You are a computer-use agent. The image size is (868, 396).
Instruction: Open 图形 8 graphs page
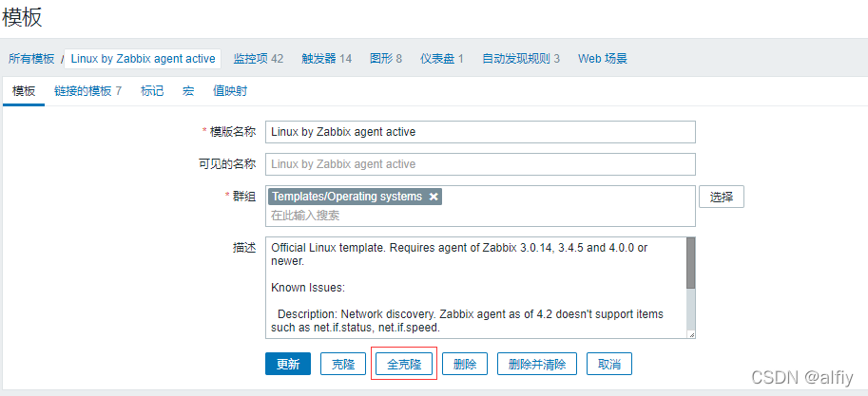pyautogui.click(x=386, y=59)
